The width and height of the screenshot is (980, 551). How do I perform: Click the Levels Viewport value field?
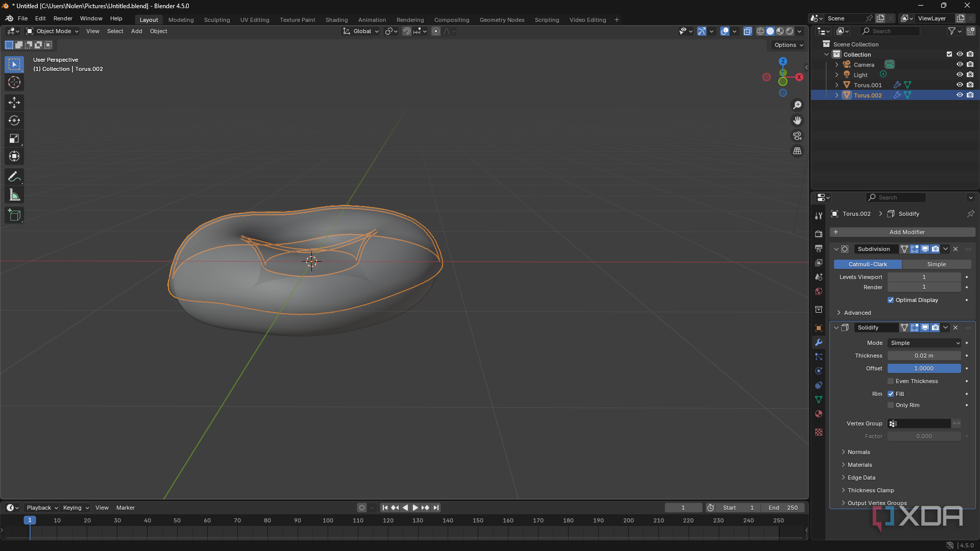pyautogui.click(x=924, y=277)
